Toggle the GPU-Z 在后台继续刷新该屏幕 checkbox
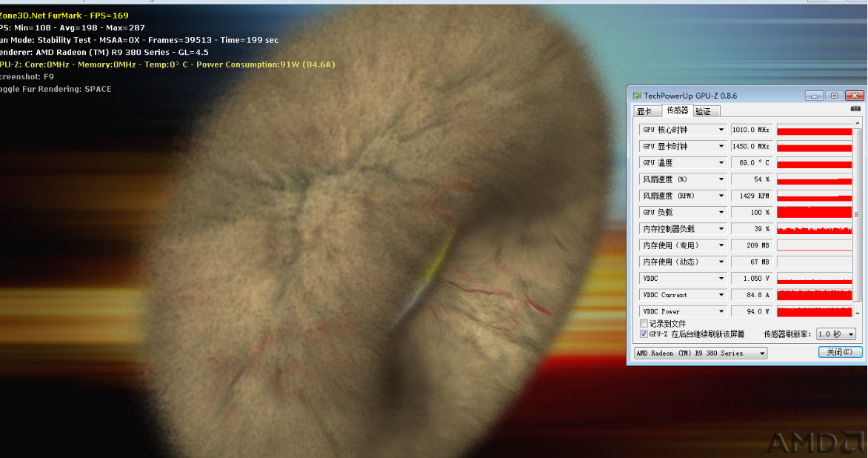The image size is (868, 458). [x=644, y=334]
